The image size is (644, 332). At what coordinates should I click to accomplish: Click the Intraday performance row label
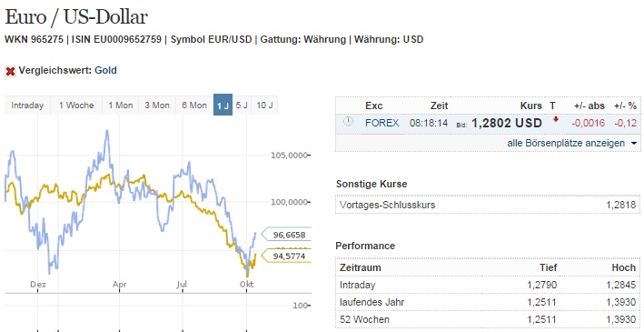pyautogui.click(x=357, y=285)
